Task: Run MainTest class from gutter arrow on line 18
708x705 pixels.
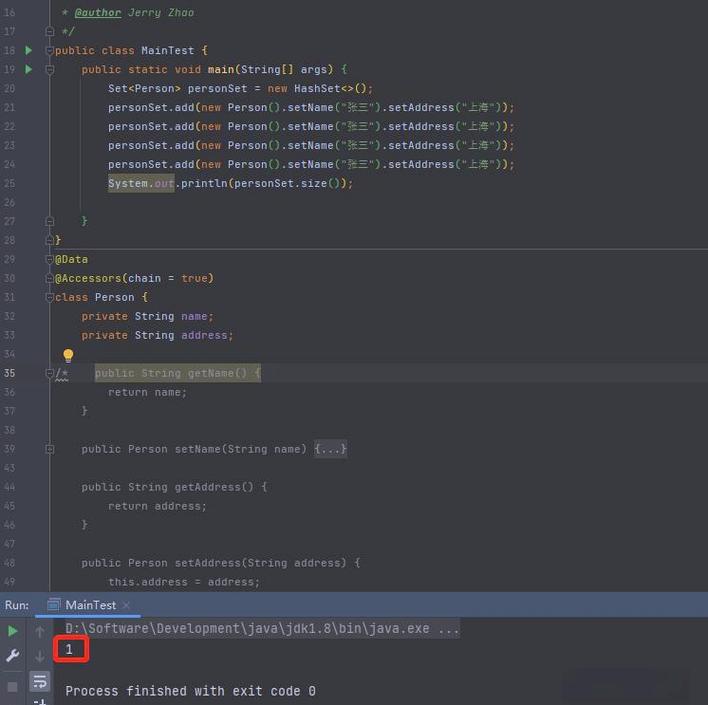Action: point(28,50)
